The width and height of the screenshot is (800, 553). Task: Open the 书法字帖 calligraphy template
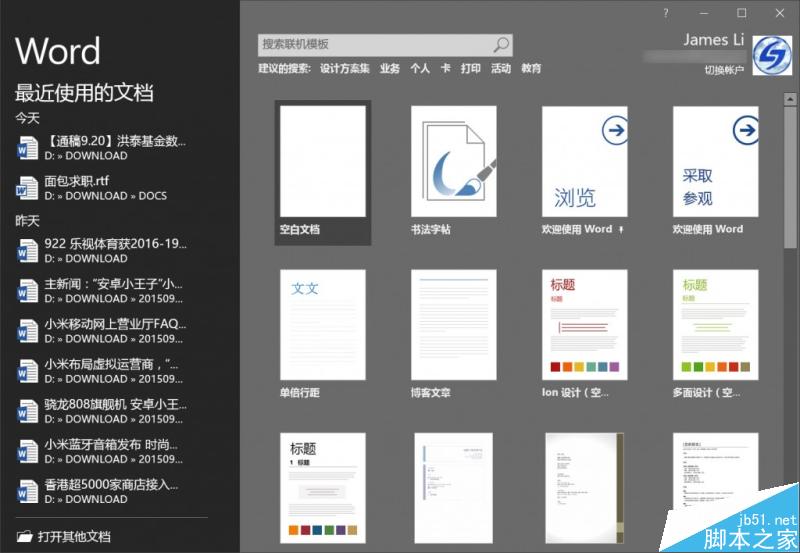point(454,161)
